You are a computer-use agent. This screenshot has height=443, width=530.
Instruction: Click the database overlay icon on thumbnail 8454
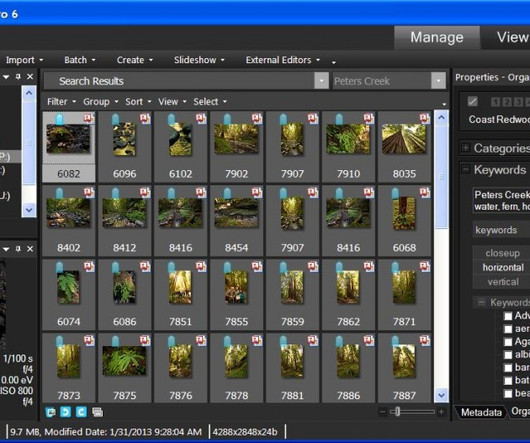(257, 192)
